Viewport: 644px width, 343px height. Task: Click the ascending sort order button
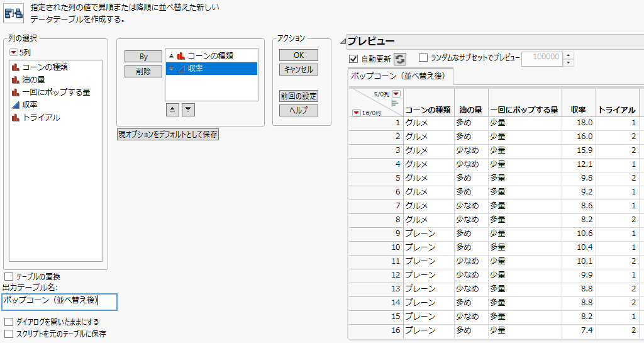(172, 109)
